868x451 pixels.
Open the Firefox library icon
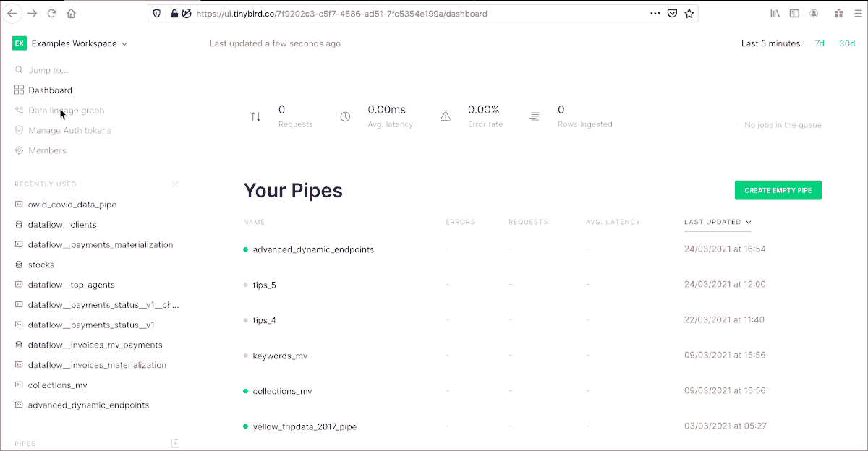(x=775, y=13)
